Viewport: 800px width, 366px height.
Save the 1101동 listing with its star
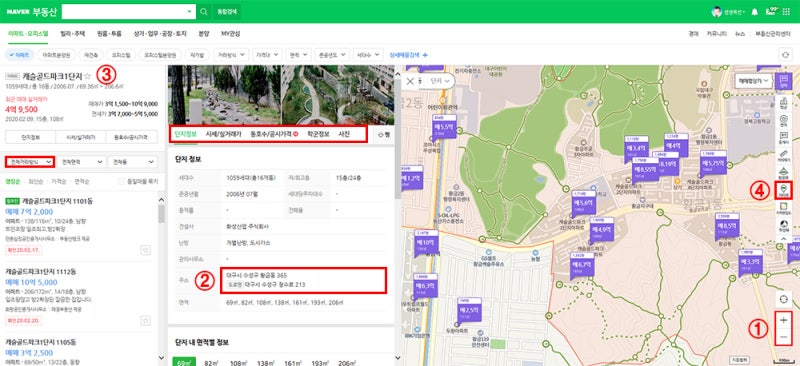click(145, 250)
